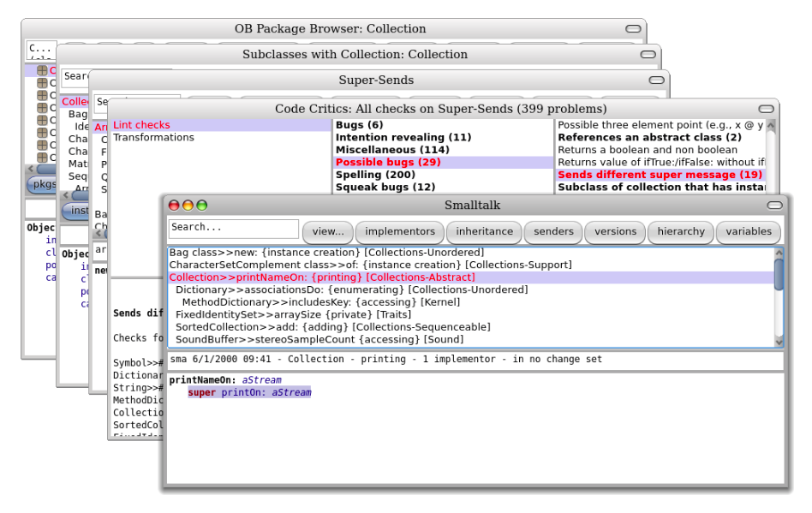Click the red close button on Smalltalk window
The height and width of the screenshot is (513, 812).
(174, 206)
